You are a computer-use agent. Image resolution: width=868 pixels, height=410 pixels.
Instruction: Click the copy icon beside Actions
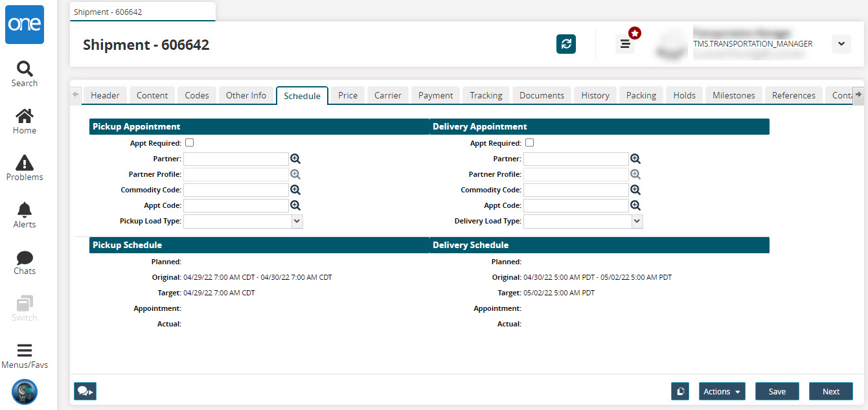tap(680, 391)
